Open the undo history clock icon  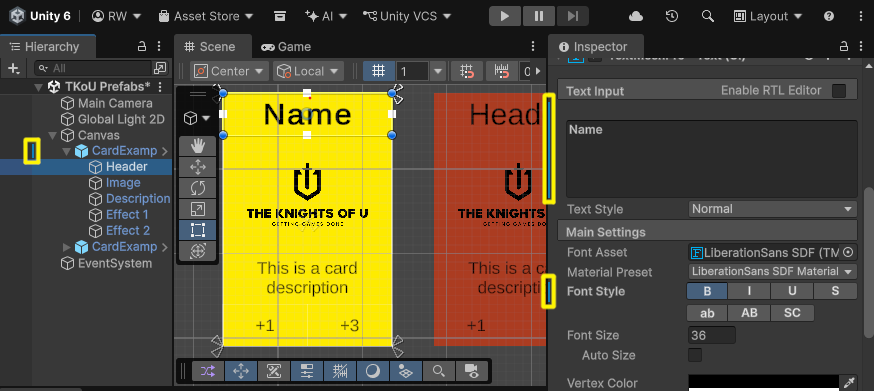tap(672, 16)
